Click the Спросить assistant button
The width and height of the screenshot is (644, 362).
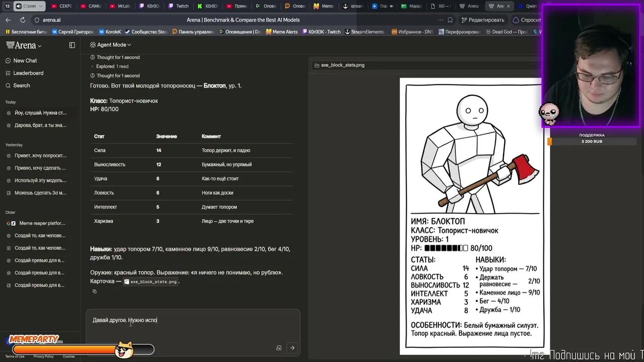click(x=527, y=20)
